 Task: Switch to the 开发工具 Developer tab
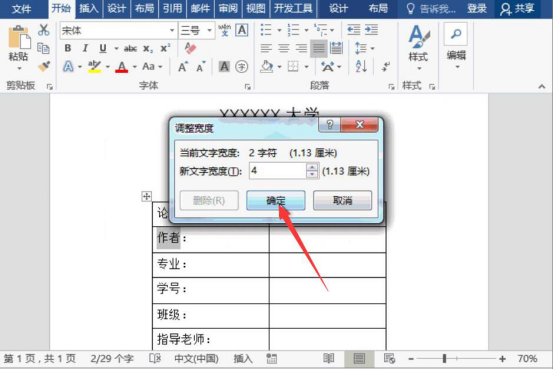click(293, 8)
